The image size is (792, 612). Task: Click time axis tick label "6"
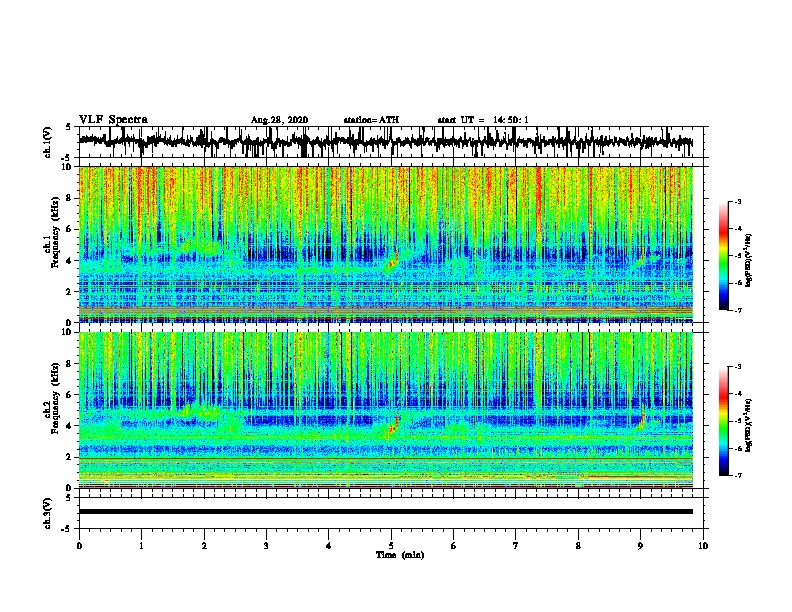(454, 546)
